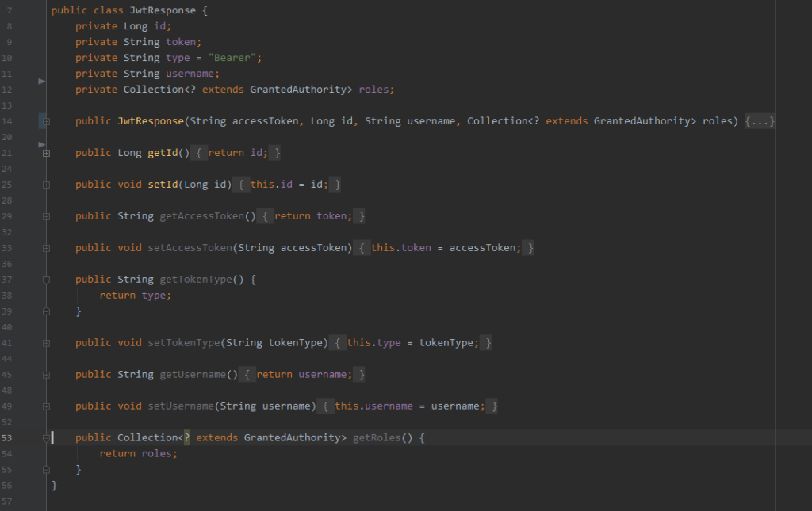Image resolution: width=812 pixels, height=511 pixels.
Task: Open the collapsed {...} constructor body
Action: click(760, 121)
